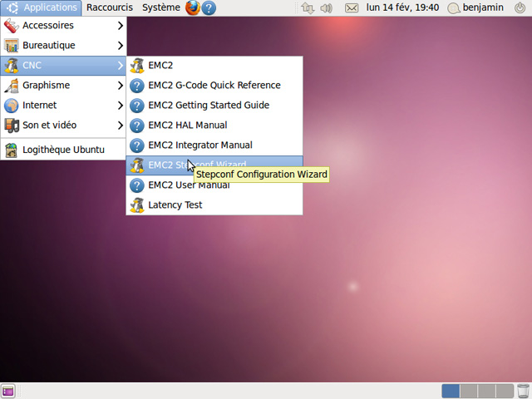Image resolution: width=532 pixels, height=399 pixels.
Task: Click the Internet globe icon
Action: point(11,106)
